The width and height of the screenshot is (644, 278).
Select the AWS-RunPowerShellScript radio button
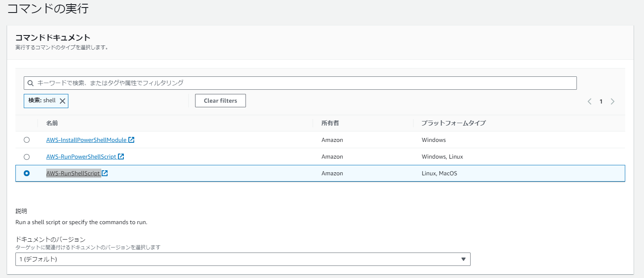[x=27, y=157]
